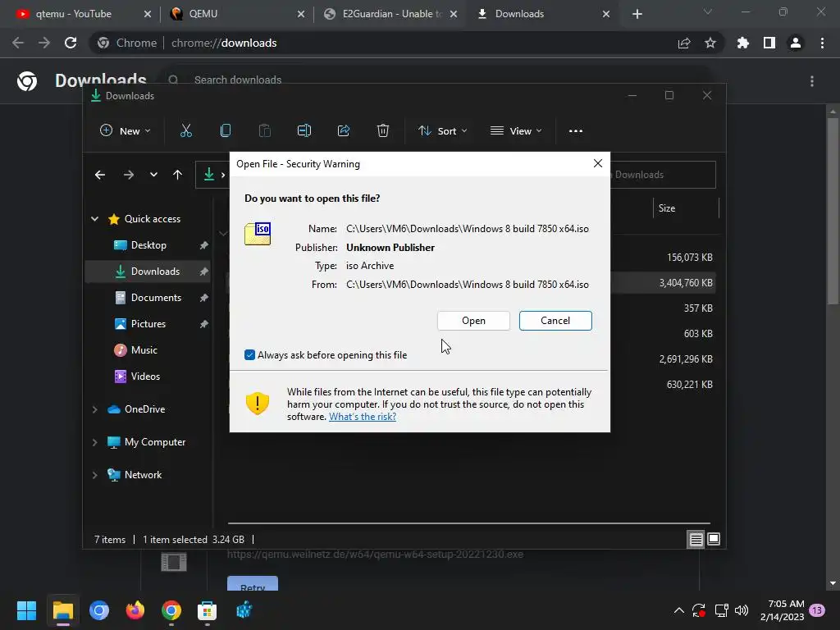Uncheck Always ask before opening this file
840x630 pixels.
pos(249,354)
